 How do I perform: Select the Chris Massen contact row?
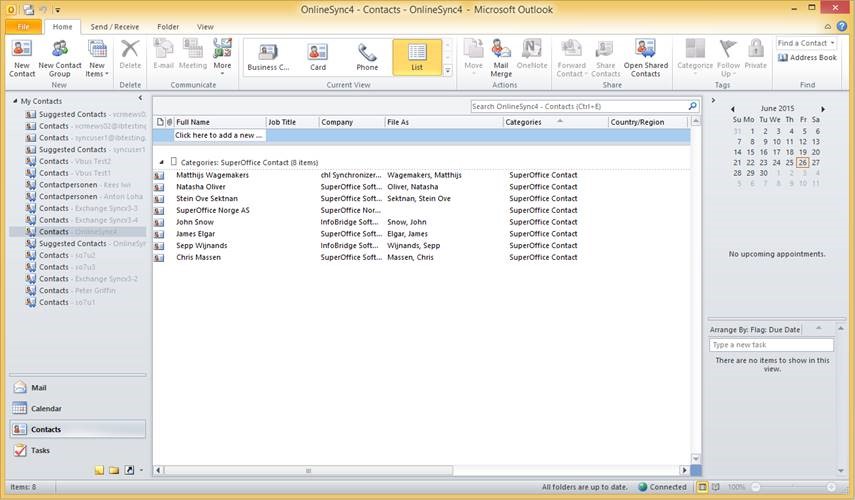(421, 257)
